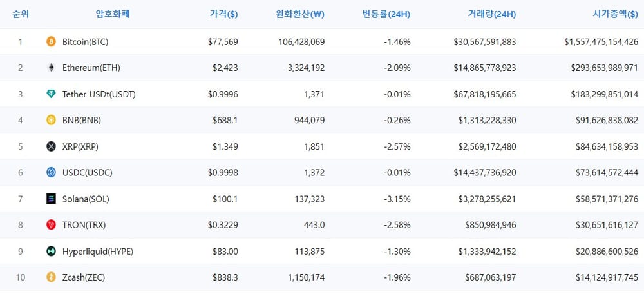Click USDC volume $14,437,736,920

485,173
